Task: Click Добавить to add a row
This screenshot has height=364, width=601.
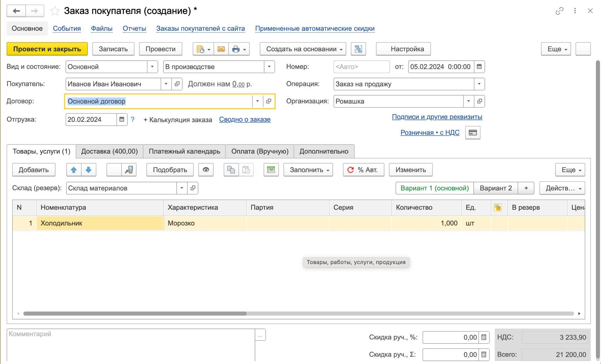Action: pyautogui.click(x=34, y=170)
